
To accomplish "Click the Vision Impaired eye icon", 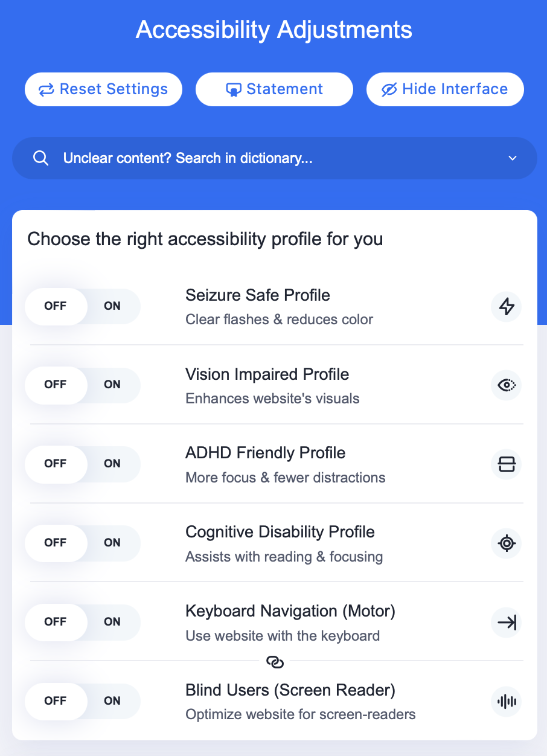I will [506, 385].
